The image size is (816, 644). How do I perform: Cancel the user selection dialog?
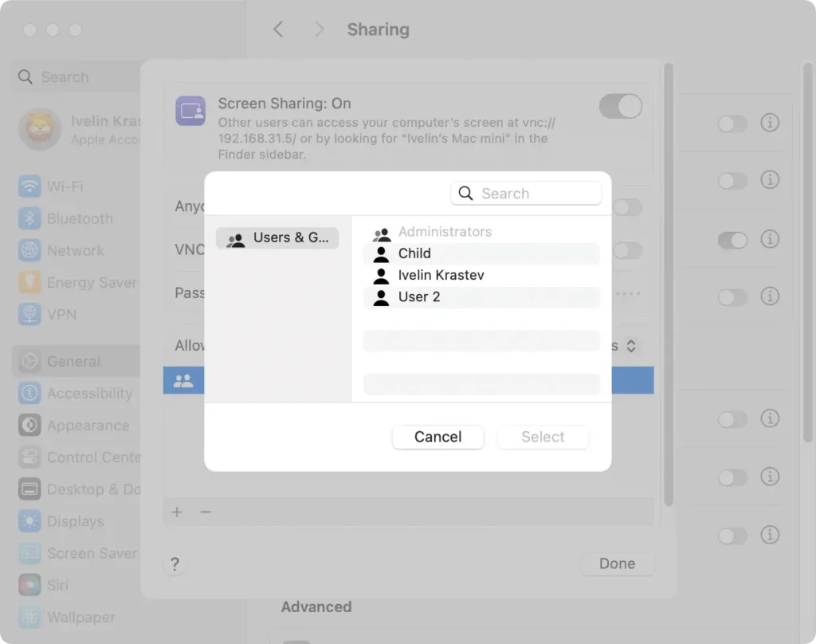pos(437,437)
